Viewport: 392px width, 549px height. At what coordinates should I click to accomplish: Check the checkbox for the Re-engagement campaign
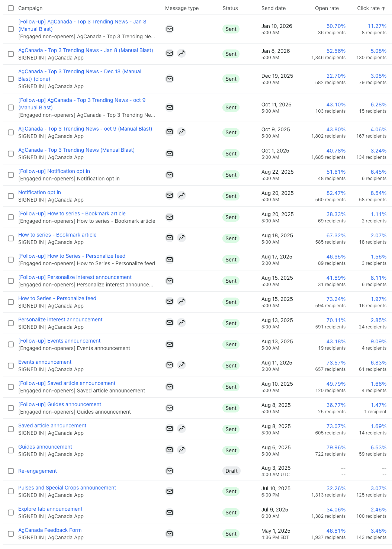click(x=10, y=471)
